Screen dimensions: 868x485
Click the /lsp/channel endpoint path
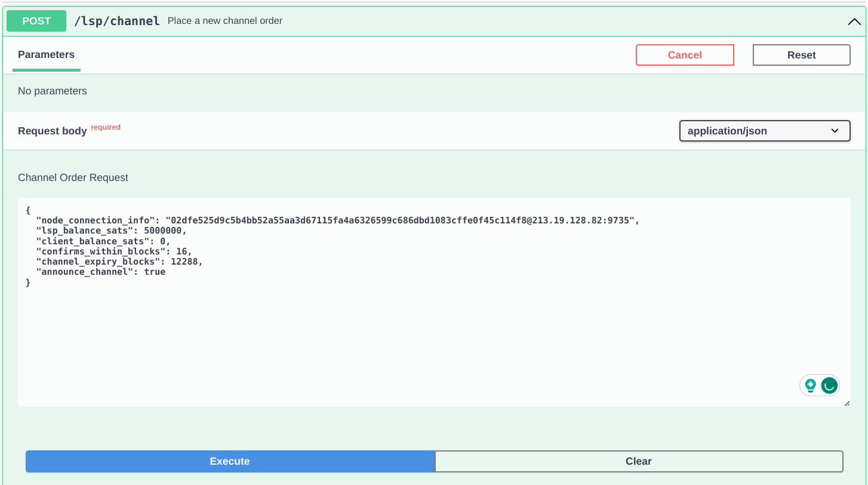[117, 21]
